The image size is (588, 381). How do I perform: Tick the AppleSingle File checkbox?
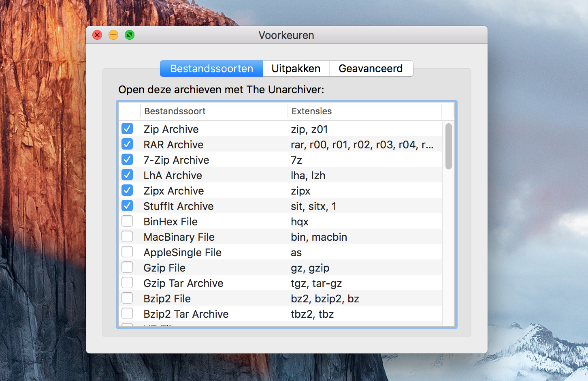coord(127,252)
